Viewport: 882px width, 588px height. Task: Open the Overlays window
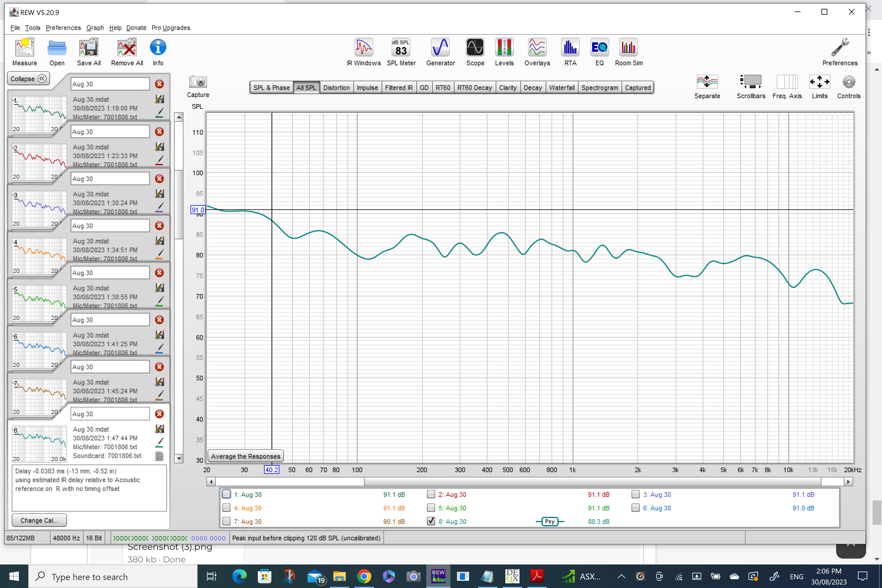pos(537,52)
